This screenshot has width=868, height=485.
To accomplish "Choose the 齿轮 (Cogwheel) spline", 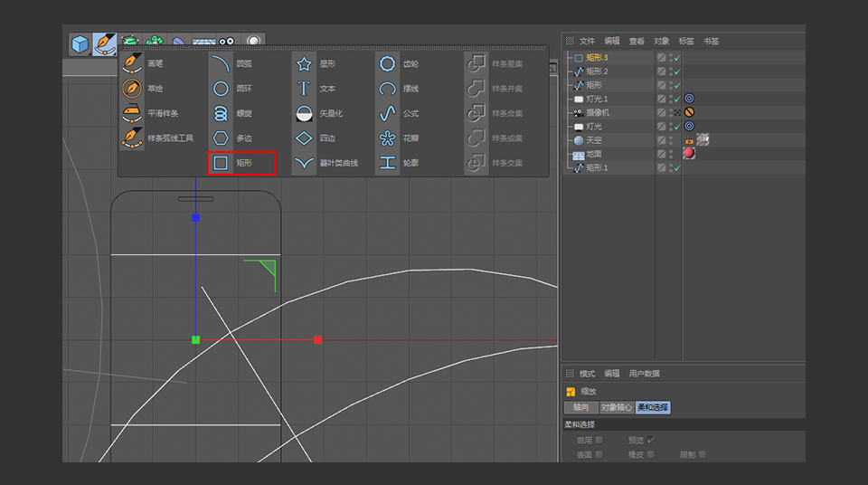I will pos(388,64).
